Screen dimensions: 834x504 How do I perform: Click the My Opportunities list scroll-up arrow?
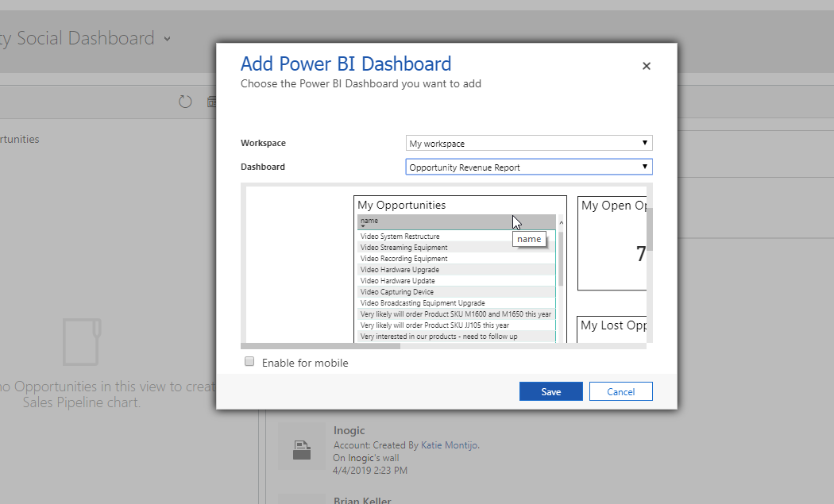click(561, 223)
